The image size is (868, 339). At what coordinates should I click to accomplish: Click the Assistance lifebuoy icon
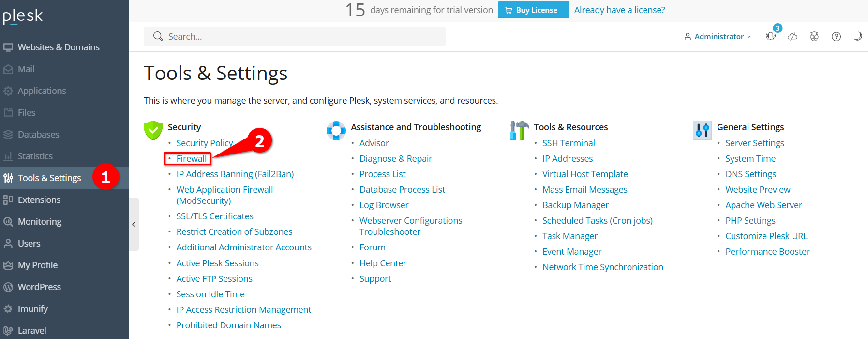click(x=336, y=130)
